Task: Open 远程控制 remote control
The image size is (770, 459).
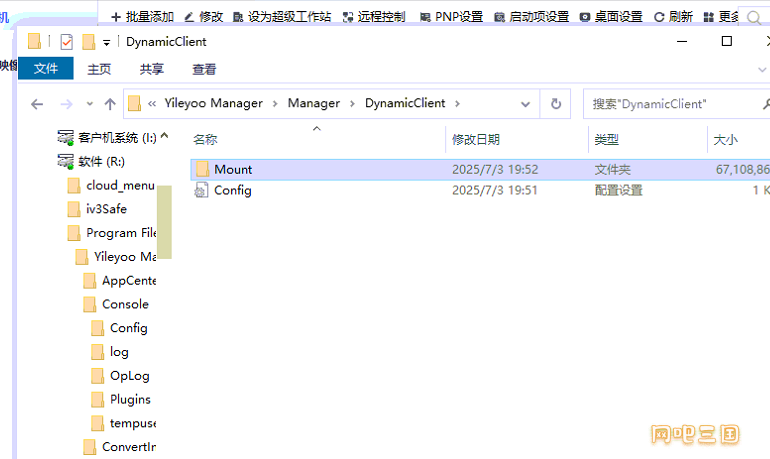Action: [x=374, y=17]
